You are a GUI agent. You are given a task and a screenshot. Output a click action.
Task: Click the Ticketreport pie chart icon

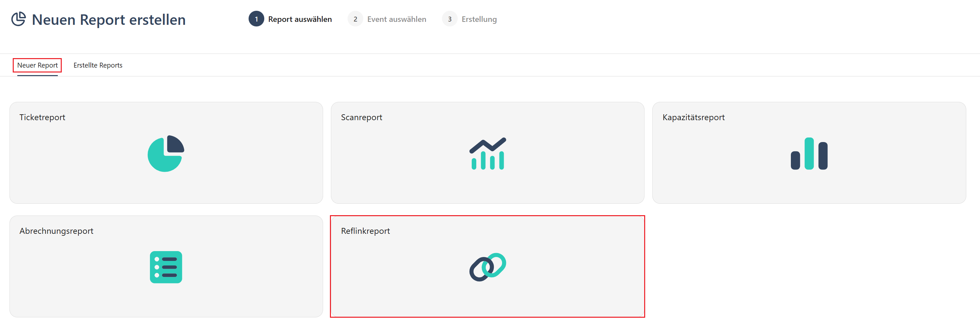pos(166,153)
